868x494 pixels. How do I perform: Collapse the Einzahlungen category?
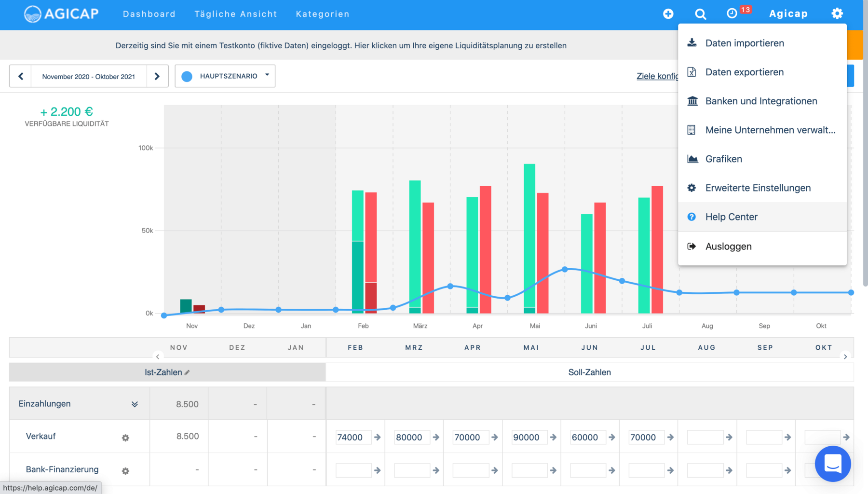[135, 404]
